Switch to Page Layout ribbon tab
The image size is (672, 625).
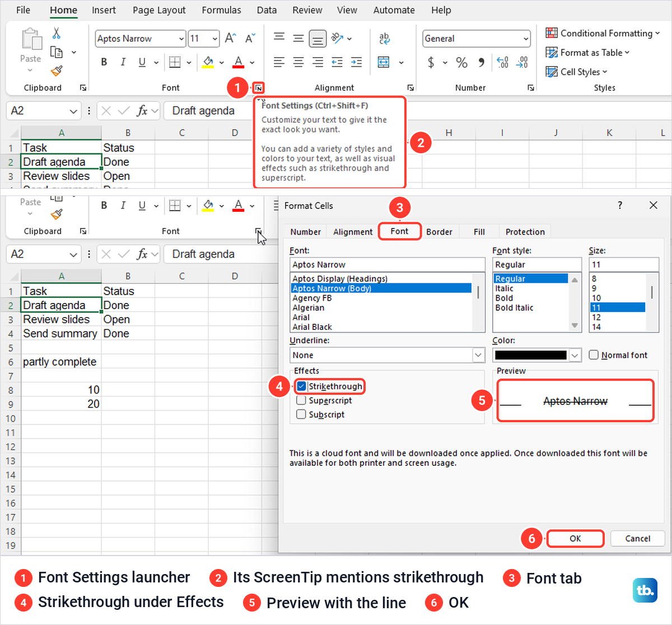coord(159,10)
